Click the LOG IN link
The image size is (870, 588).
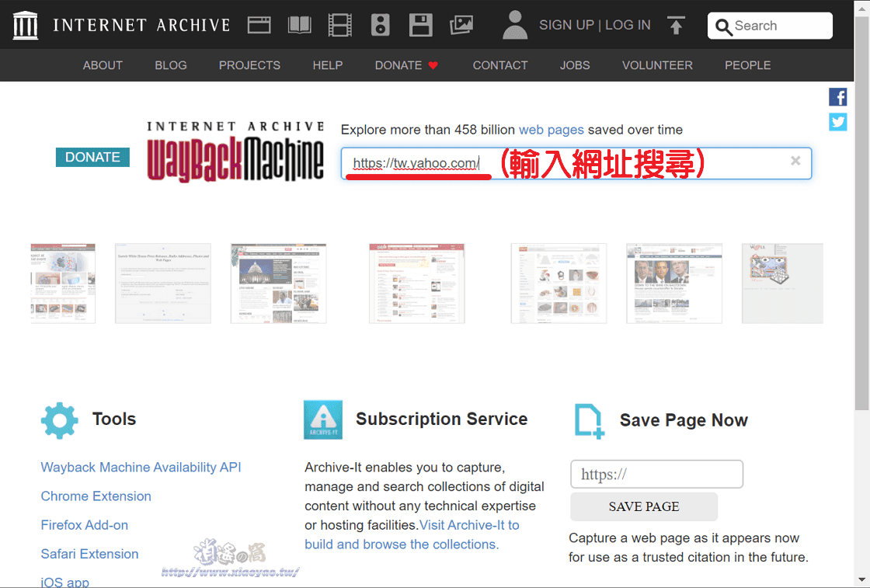coord(628,25)
